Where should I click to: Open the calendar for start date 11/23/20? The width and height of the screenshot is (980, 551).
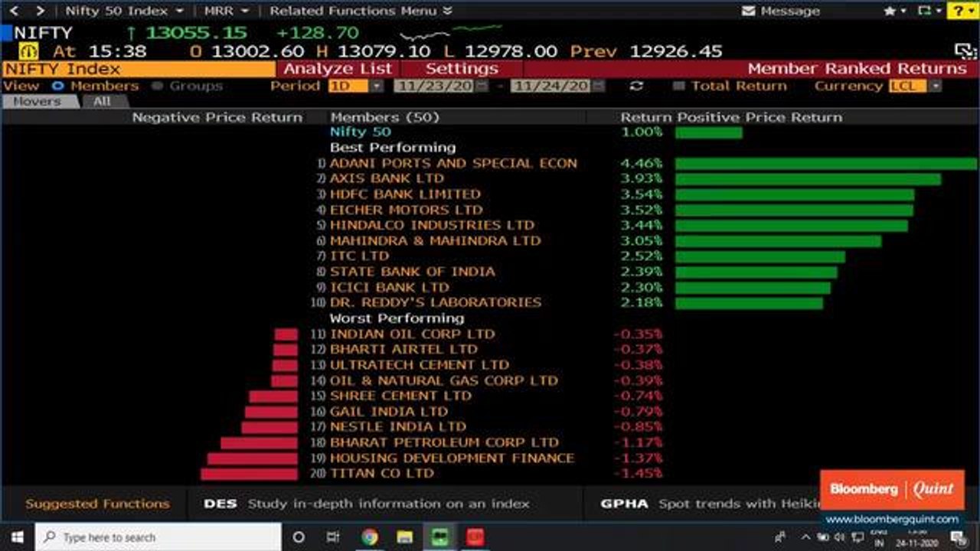(x=481, y=86)
